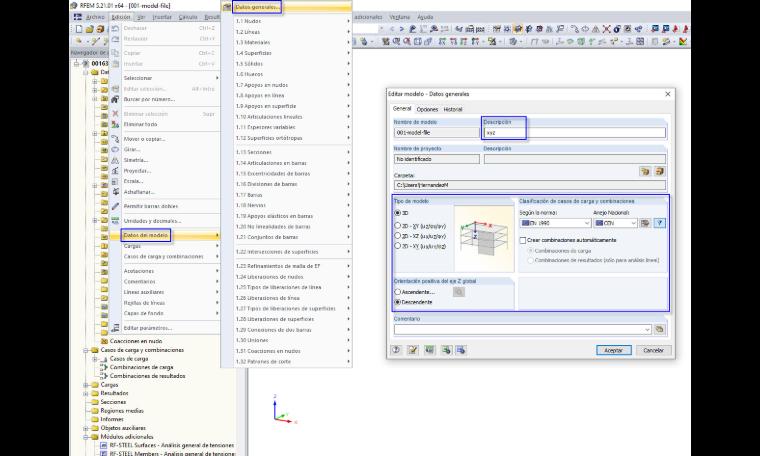Choose Unidades y decimales menu entry

pyautogui.click(x=152, y=221)
